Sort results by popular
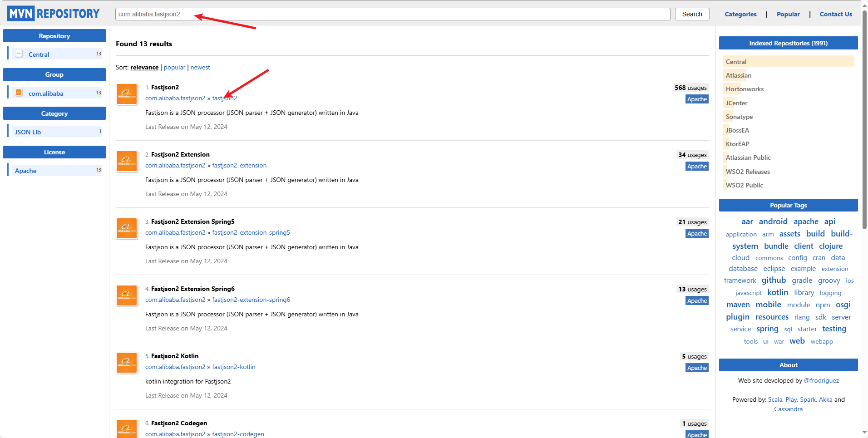 (x=174, y=67)
